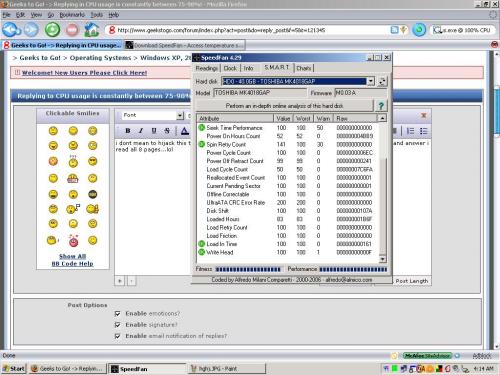This screenshot has width=500, height=375.
Task: Click Operating Systems breadcrumb link
Action: point(100,58)
